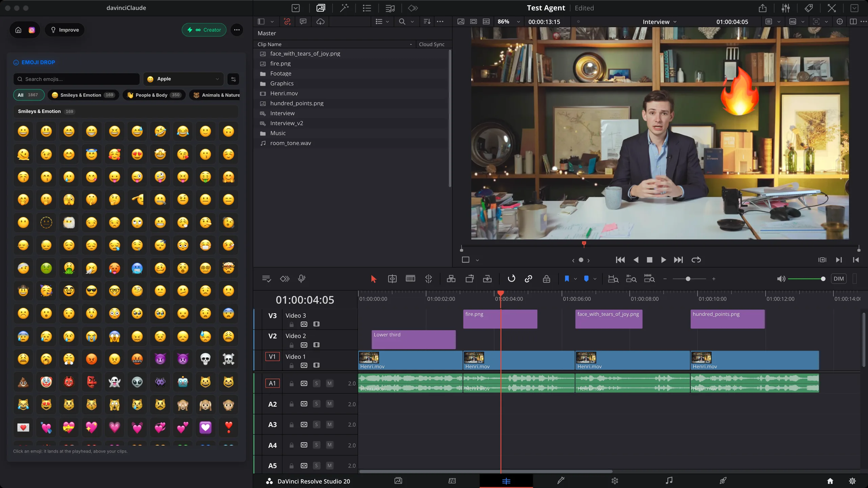Click the Replace Clip timeline button
Screen dimensions: 868x488
(x=487, y=279)
